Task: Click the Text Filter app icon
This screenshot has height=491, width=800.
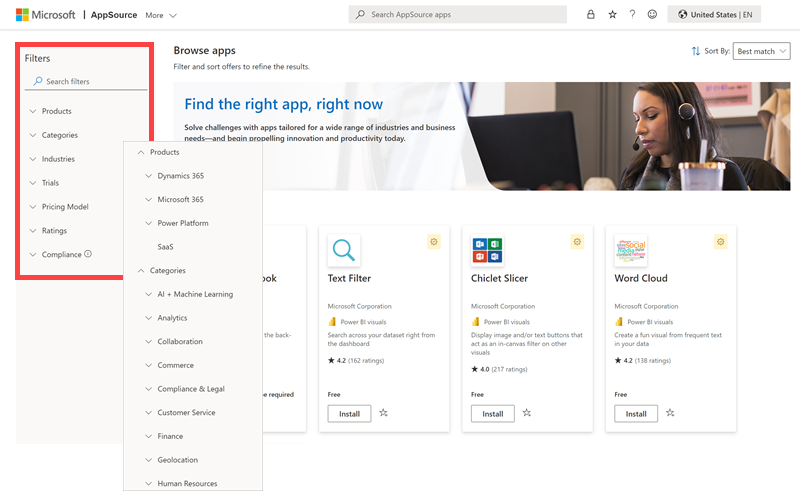Action: pyautogui.click(x=344, y=250)
